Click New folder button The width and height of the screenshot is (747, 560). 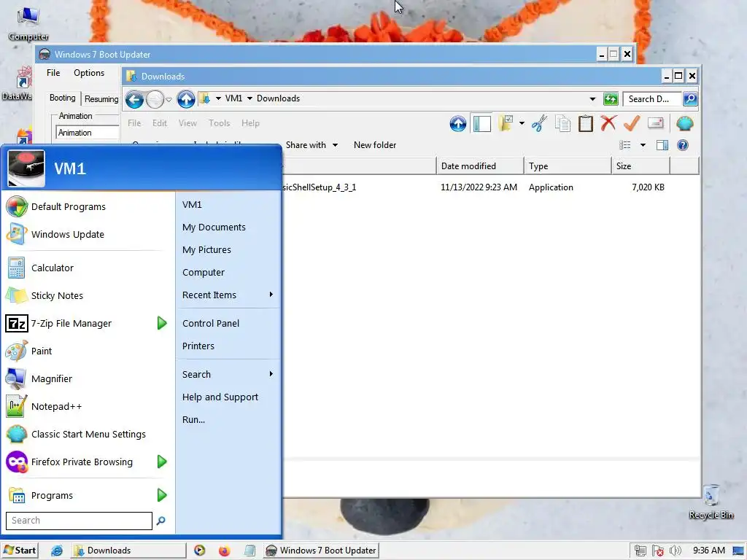tap(375, 145)
